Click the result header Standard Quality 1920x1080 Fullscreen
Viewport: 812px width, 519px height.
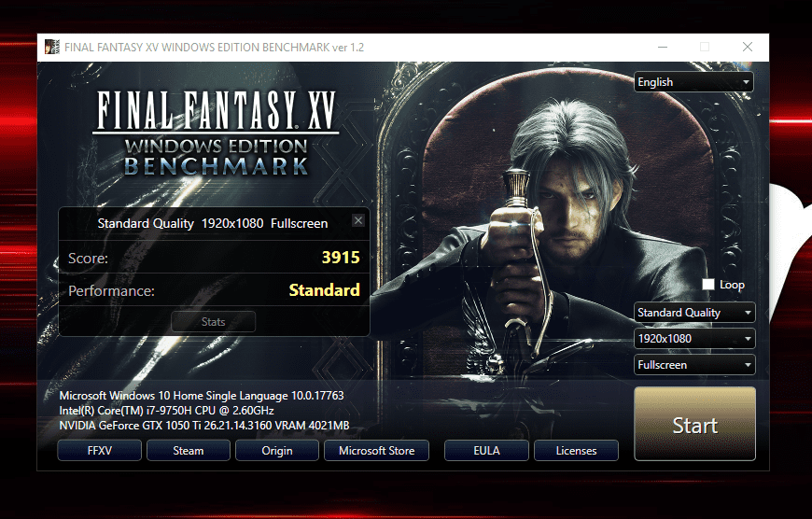tap(213, 223)
